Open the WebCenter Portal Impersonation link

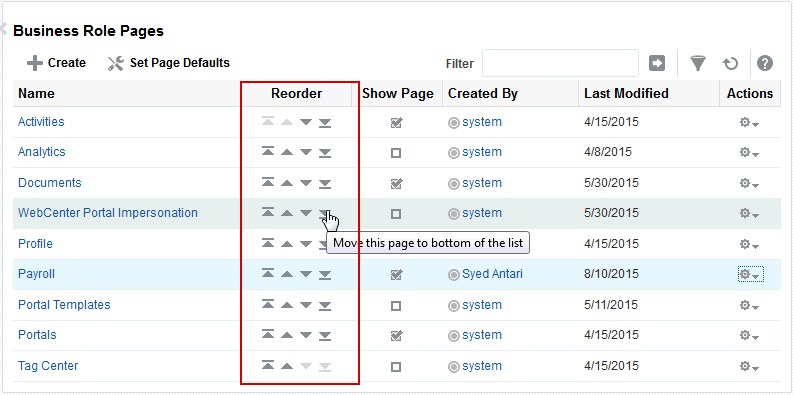tap(108, 213)
